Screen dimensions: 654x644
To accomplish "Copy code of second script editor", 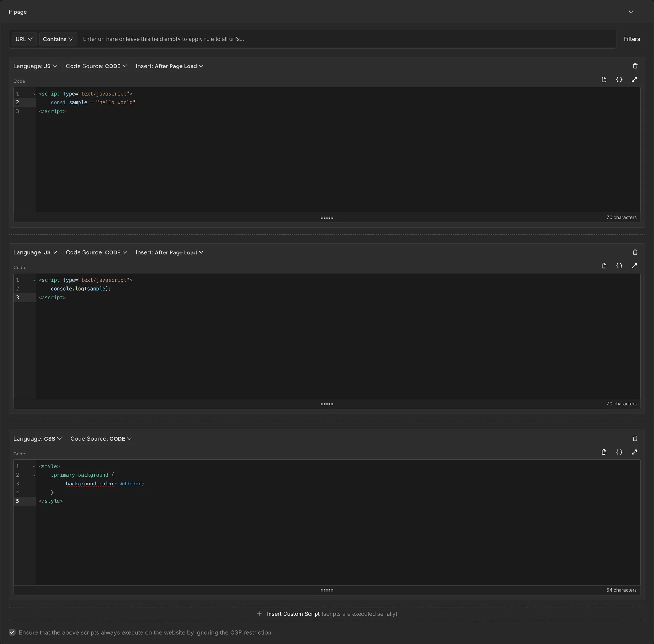I will [604, 266].
